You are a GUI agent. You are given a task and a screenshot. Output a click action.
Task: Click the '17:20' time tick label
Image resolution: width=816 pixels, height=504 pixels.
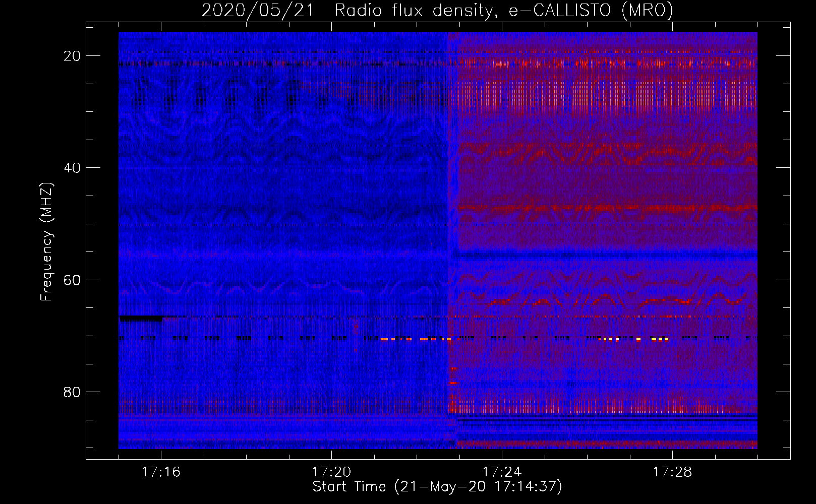point(331,472)
